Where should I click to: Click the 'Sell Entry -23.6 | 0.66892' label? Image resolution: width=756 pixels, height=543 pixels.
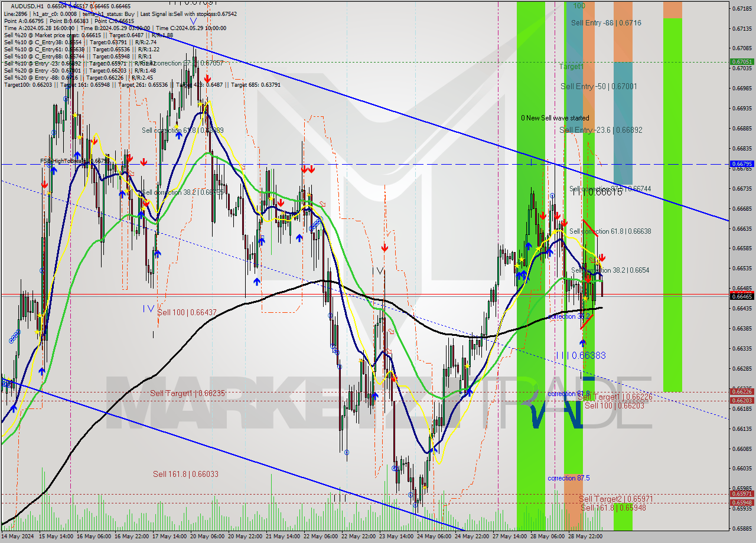601,130
